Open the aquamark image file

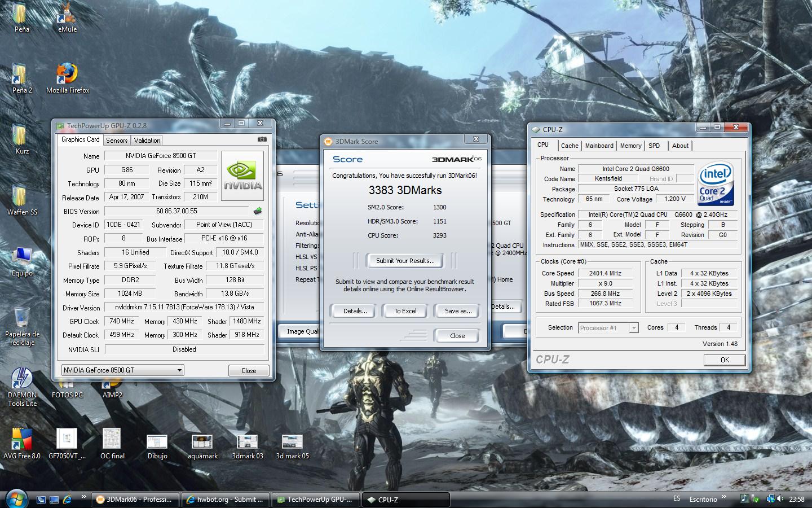[x=202, y=446]
